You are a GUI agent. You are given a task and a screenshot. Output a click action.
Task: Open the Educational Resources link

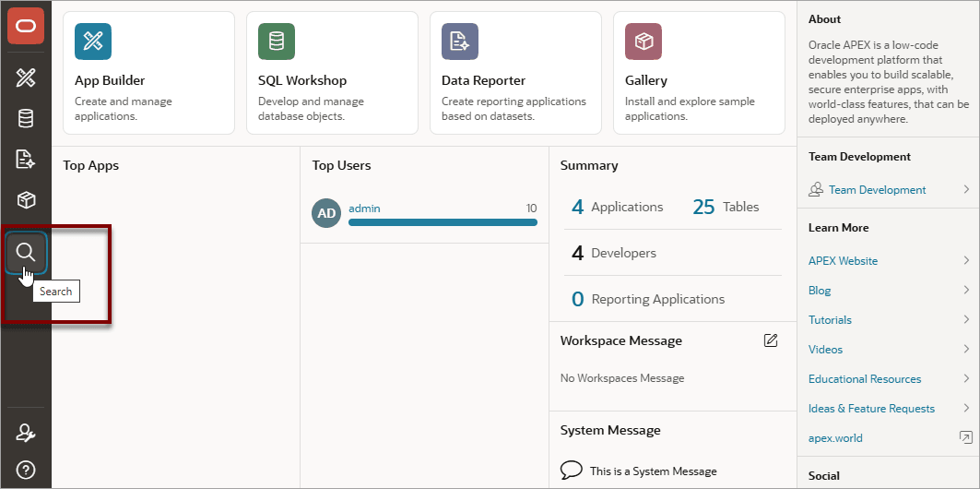[865, 379]
